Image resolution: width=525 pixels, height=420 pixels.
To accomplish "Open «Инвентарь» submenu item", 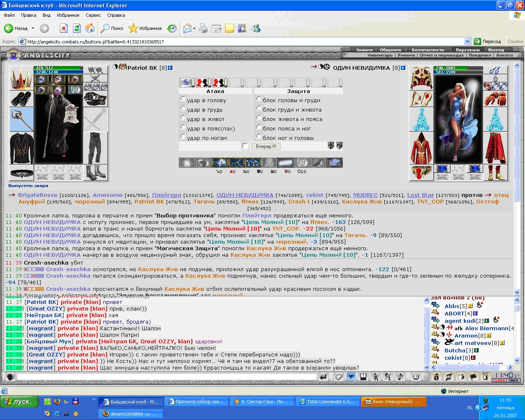I will [380, 55].
